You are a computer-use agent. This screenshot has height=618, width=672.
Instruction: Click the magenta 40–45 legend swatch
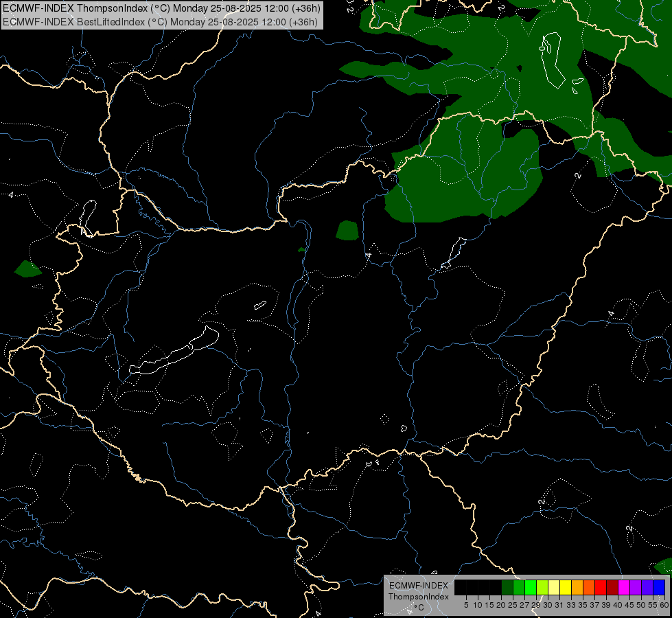pyautogui.click(x=624, y=587)
